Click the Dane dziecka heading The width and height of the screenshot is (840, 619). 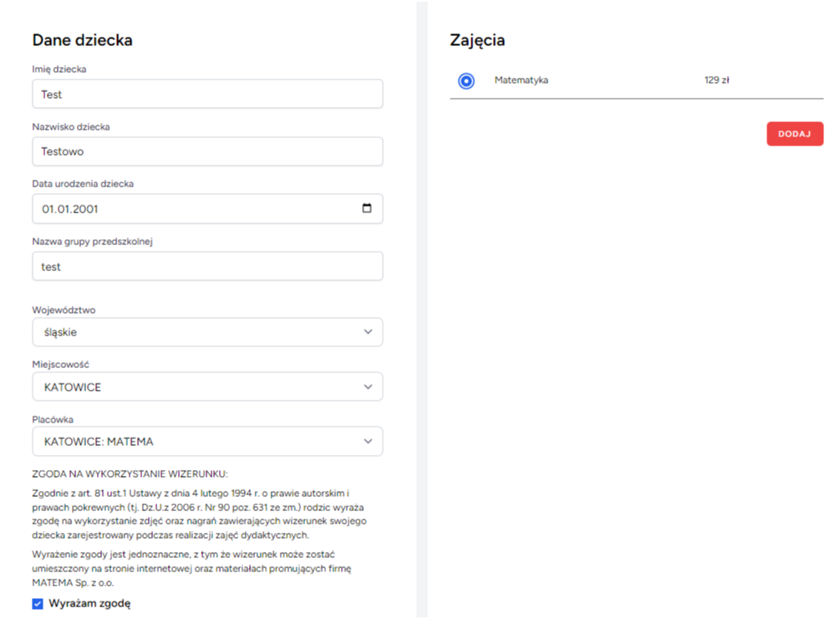82,40
